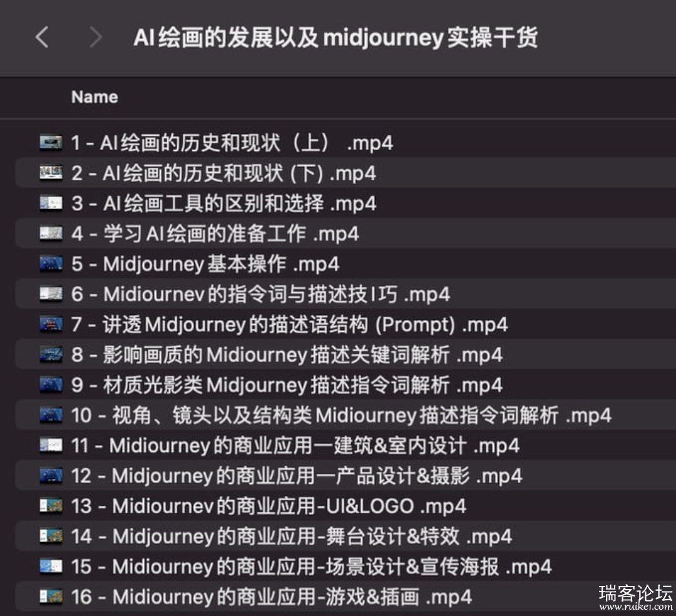Select file name '2 - AI绘画的历史和现状 (下) .mp4'

(223, 173)
